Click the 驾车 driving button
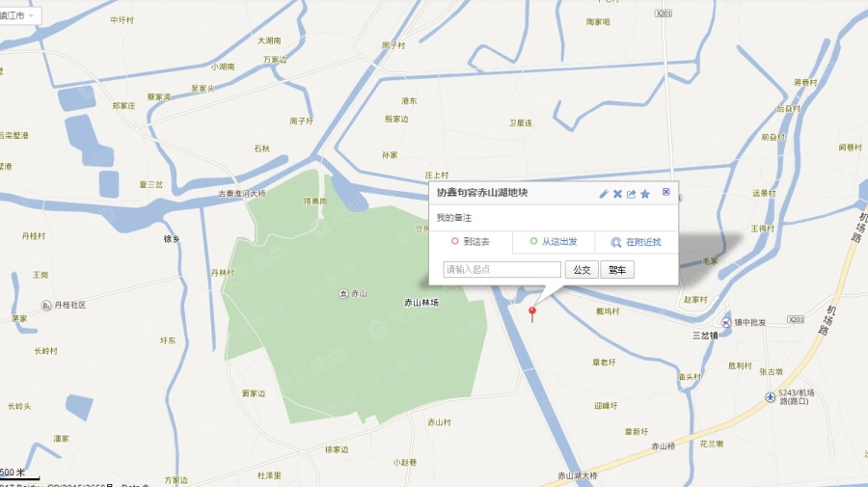This screenshot has height=487, width=868. pyautogui.click(x=617, y=269)
